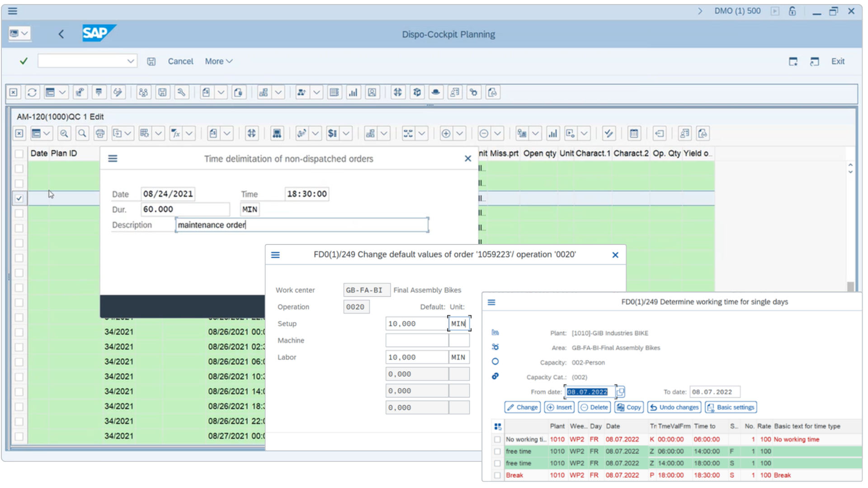Expand the More menu in the header bar
The width and height of the screenshot is (868, 488).
pos(218,61)
